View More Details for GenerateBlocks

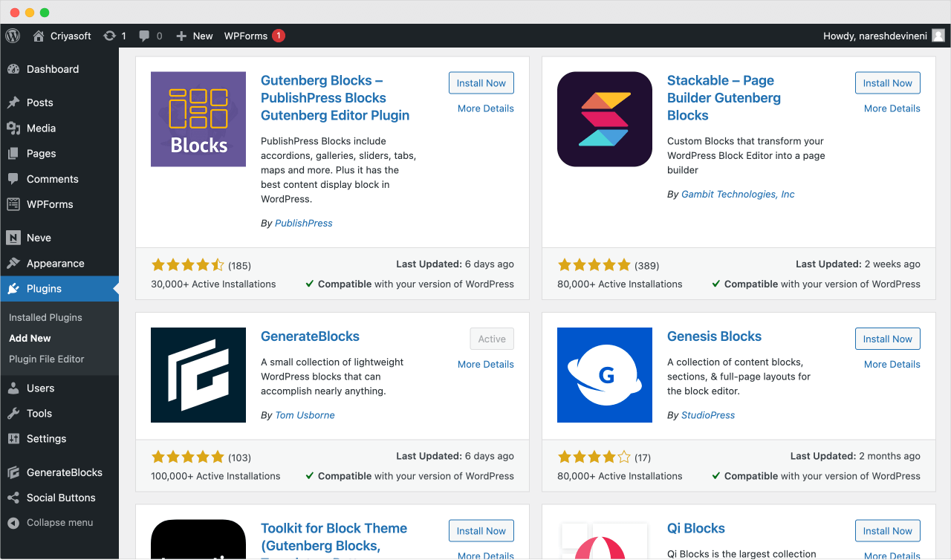pos(486,364)
